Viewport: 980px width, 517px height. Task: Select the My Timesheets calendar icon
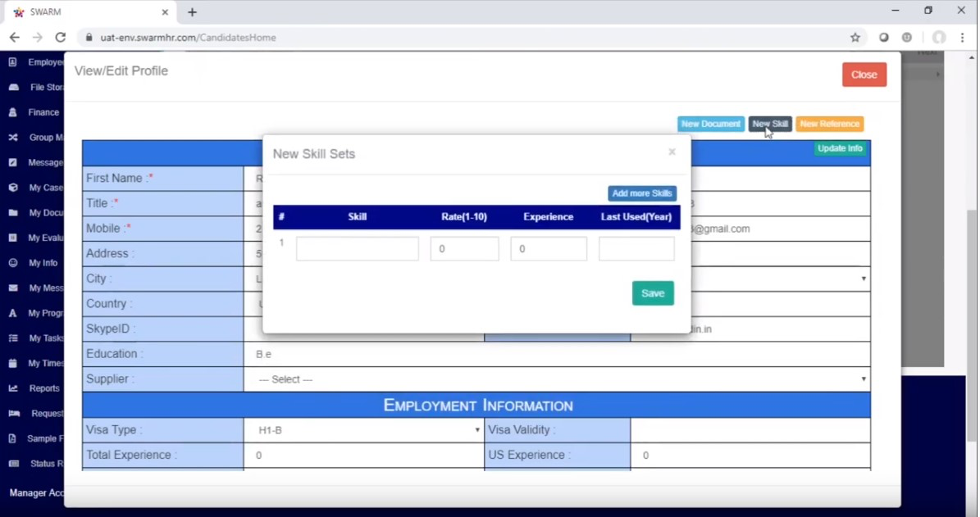tap(12, 363)
